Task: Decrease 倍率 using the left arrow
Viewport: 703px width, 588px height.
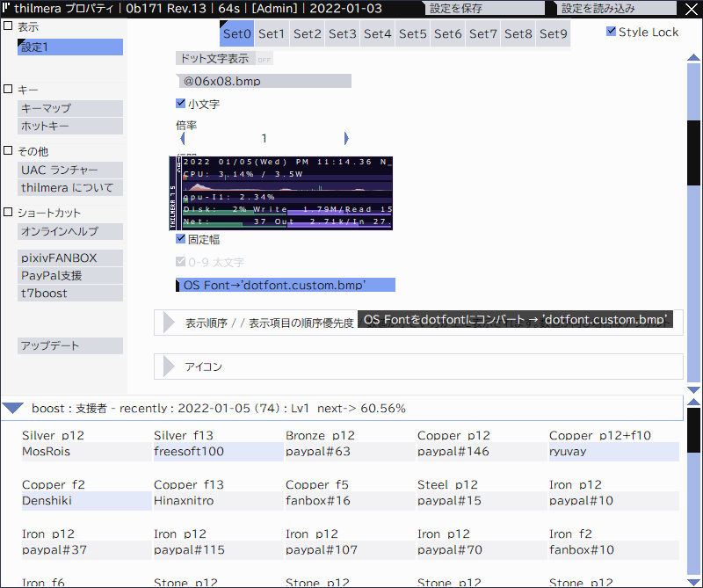Action: click(x=179, y=138)
